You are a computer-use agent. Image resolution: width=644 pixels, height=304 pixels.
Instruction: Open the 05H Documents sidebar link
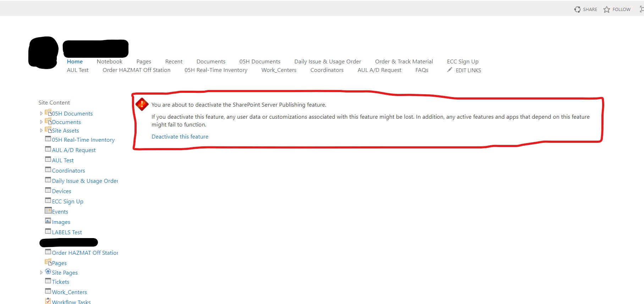tap(72, 113)
